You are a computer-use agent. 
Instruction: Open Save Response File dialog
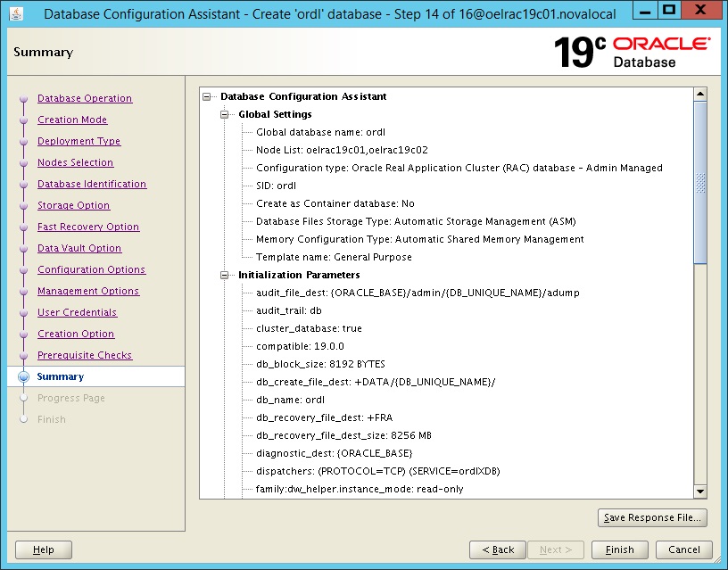click(x=652, y=517)
